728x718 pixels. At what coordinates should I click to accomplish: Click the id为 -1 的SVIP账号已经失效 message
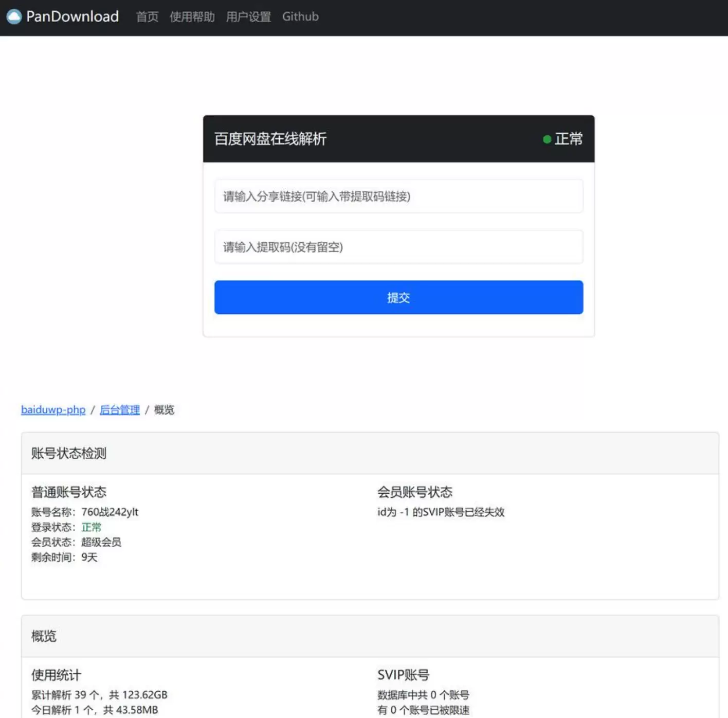[441, 512]
